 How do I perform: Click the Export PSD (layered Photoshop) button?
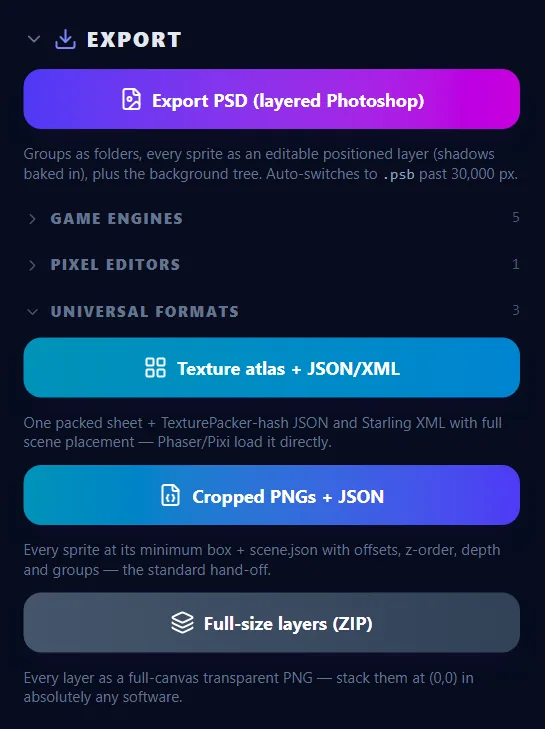pos(272,99)
